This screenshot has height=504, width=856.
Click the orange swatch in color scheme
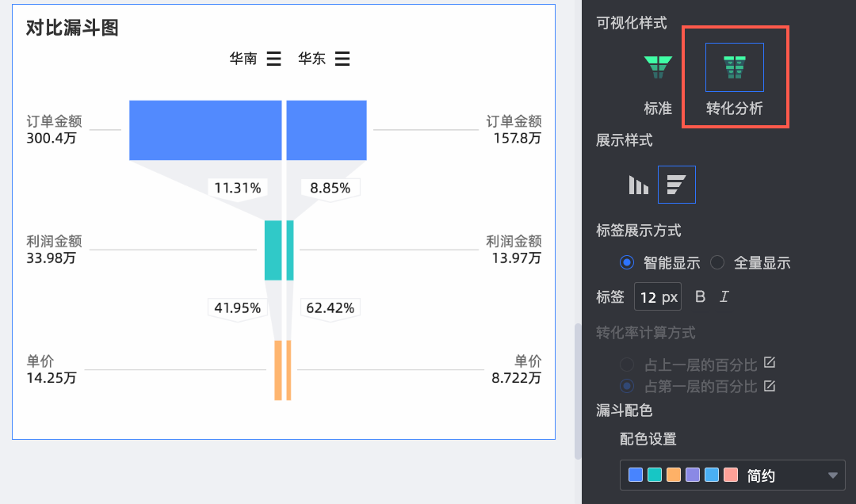(x=674, y=475)
